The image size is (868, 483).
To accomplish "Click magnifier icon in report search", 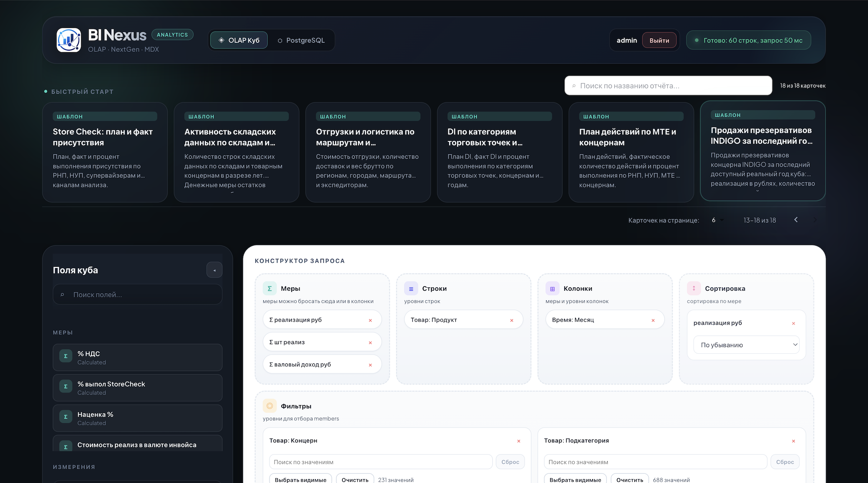I will (574, 86).
